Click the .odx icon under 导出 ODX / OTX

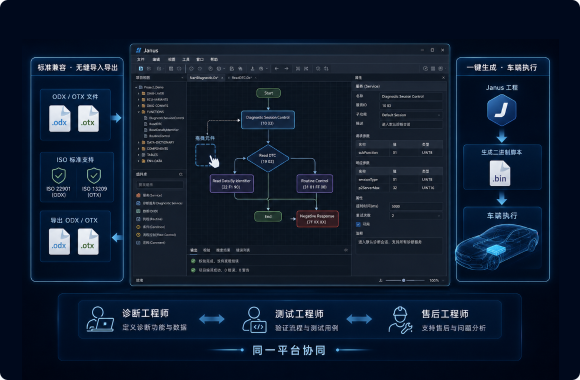pos(59,242)
